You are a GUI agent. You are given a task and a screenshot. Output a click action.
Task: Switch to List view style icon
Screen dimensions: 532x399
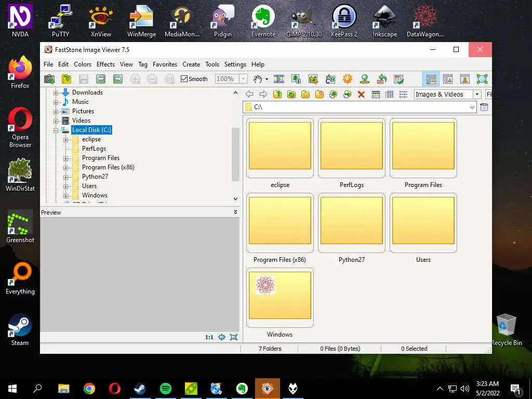(403, 95)
